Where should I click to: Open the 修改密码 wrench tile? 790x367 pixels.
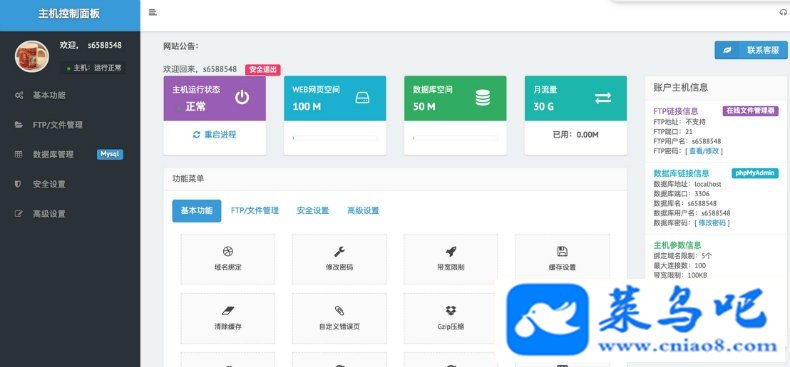[x=340, y=259]
